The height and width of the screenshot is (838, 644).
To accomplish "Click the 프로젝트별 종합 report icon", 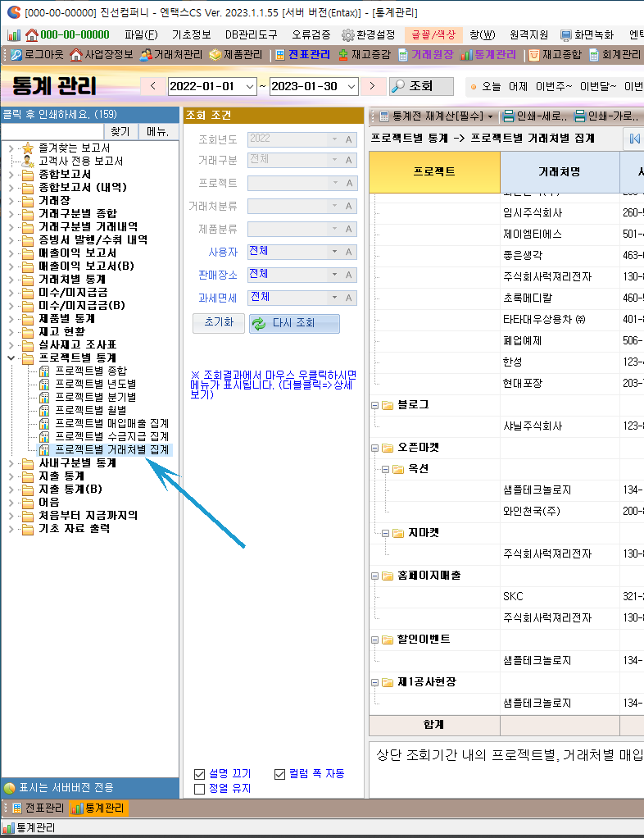I will click(x=44, y=371).
